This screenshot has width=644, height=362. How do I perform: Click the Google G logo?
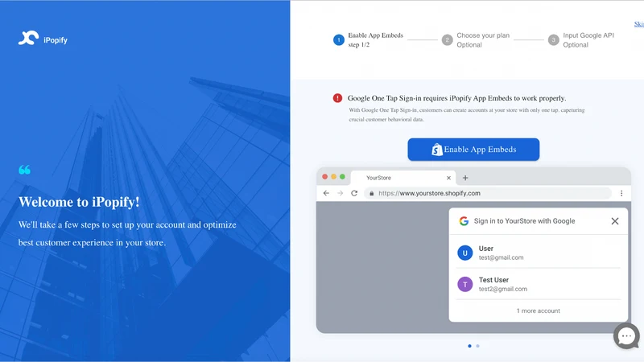(464, 221)
